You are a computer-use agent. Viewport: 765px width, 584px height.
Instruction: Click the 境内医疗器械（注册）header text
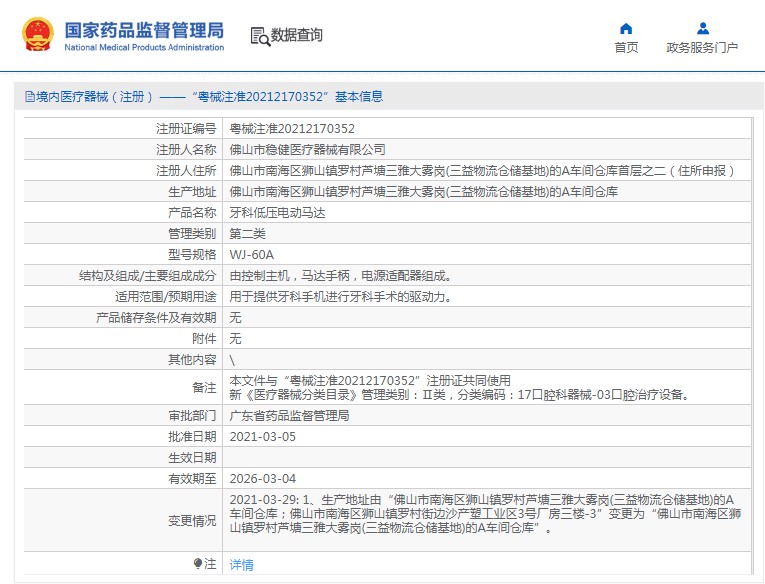tap(94, 97)
